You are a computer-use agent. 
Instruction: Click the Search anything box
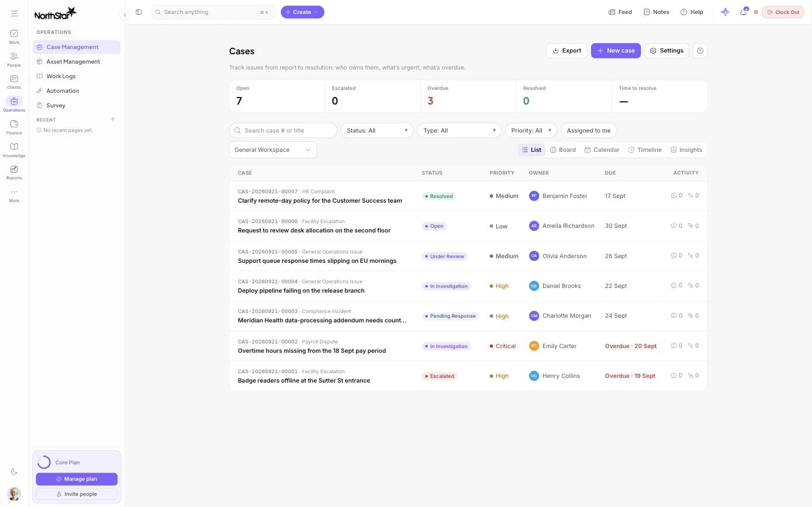click(213, 12)
